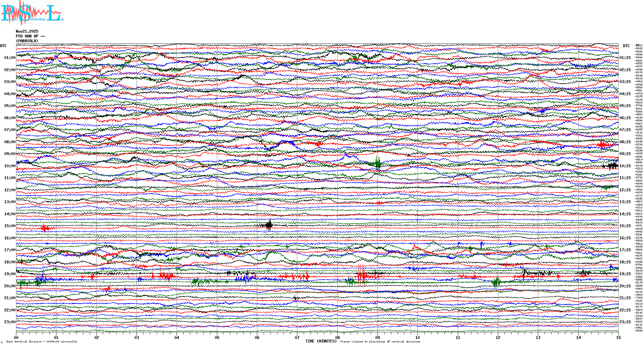Click the right UTC axis label
The image size is (644, 346).
pos(626,46)
